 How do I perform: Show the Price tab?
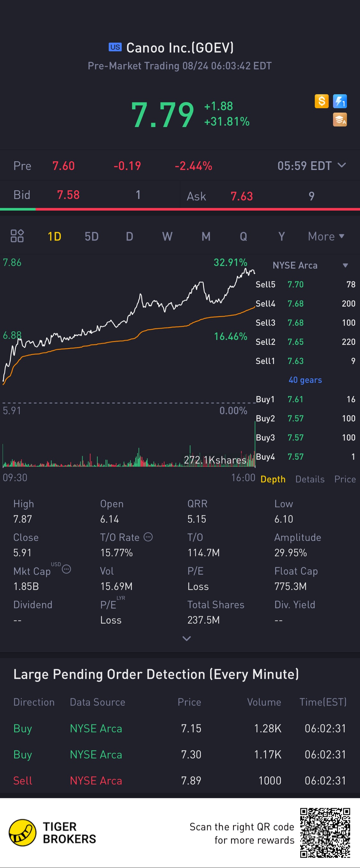[345, 479]
